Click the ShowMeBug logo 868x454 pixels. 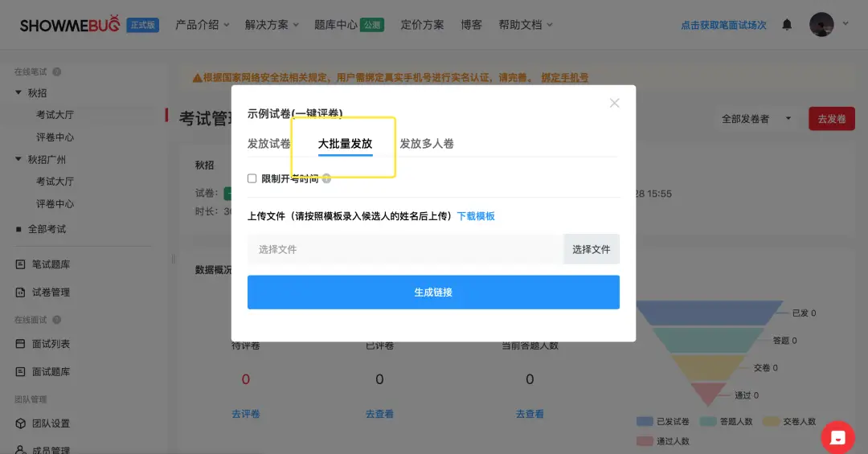click(70, 24)
